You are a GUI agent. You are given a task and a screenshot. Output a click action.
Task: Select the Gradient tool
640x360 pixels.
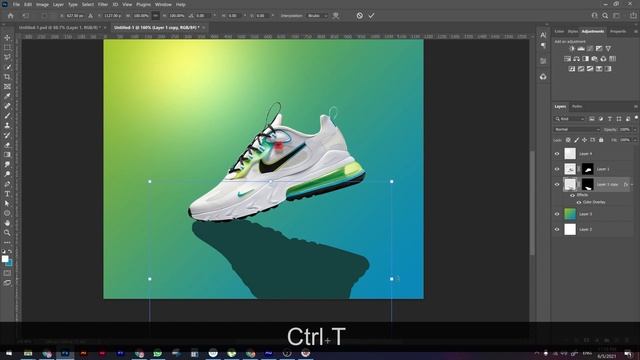(x=7, y=155)
